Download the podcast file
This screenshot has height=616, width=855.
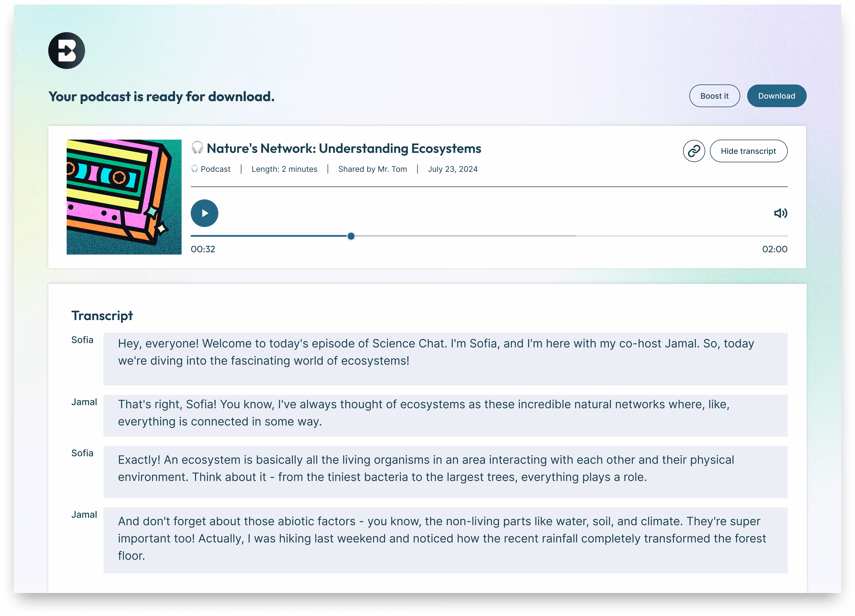click(776, 96)
